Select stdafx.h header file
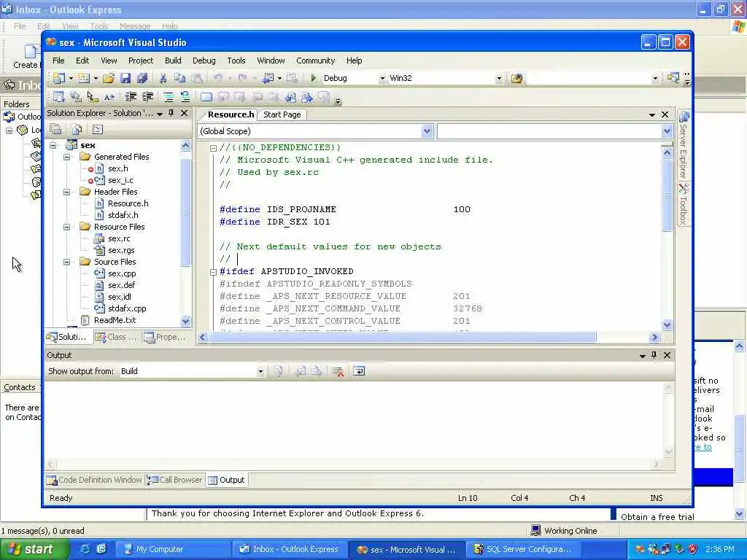Image resolution: width=747 pixels, height=560 pixels. click(123, 215)
